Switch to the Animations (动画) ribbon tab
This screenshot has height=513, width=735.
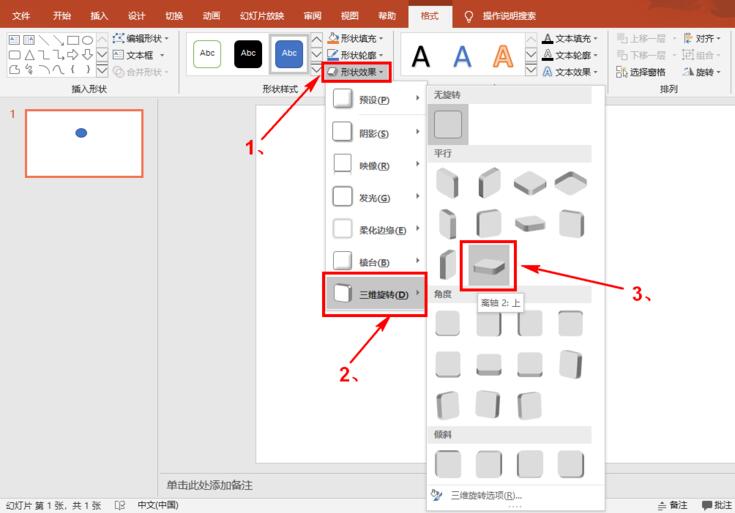(x=211, y=16)
